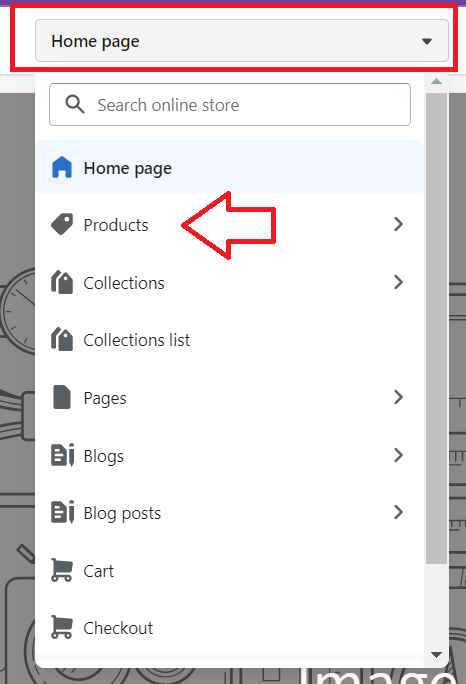The height and width of the screenshot is (684, 466).
Task: Click the Checkout cart icon
Action: click(62, 627)
